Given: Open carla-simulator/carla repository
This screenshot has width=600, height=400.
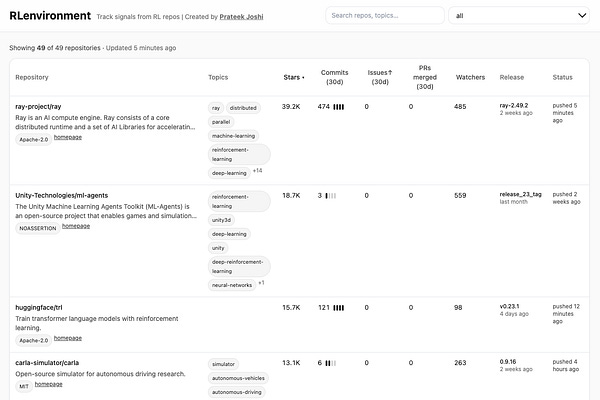Looking at the screenshot, I should (47, 362).
